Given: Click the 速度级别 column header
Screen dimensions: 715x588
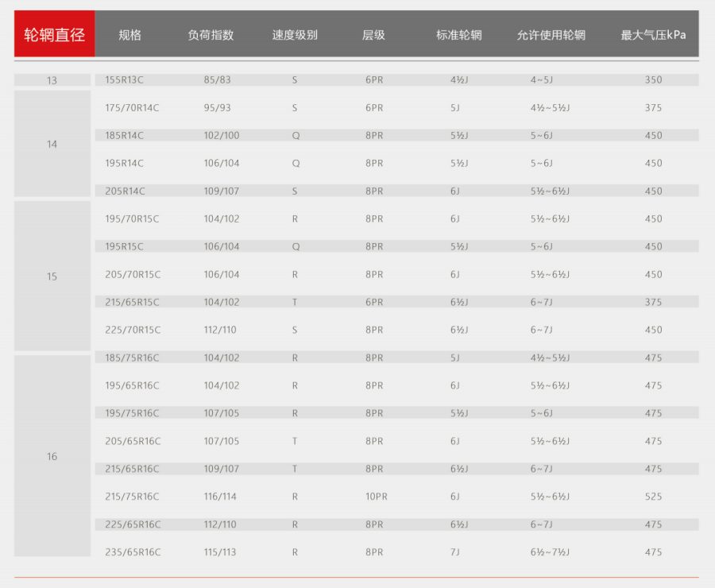Looking at the screenshot, I should [295, 35].
